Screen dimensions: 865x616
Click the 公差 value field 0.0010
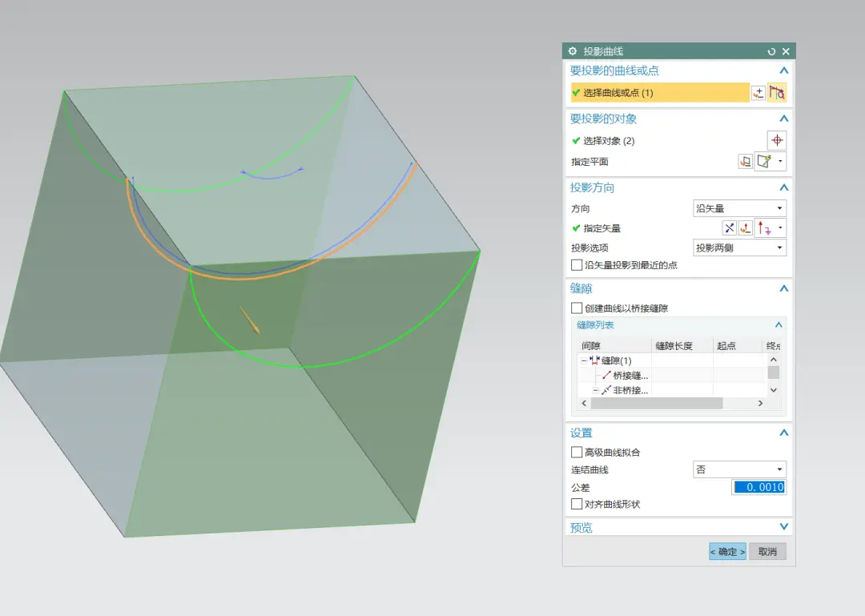[759, 487]
